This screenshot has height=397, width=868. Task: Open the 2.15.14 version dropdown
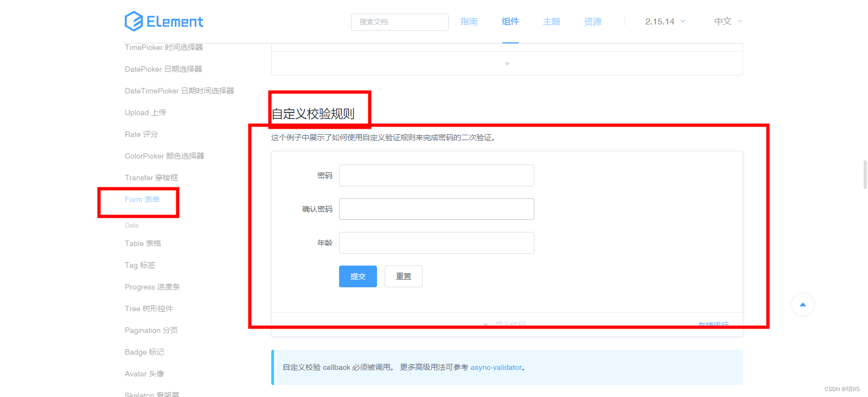[x=665, y=21]
